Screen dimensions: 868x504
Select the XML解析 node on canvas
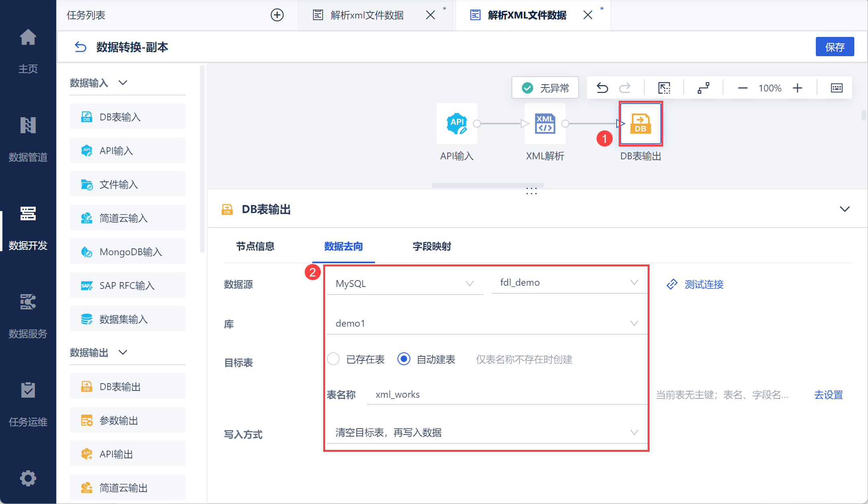point(545,124)
